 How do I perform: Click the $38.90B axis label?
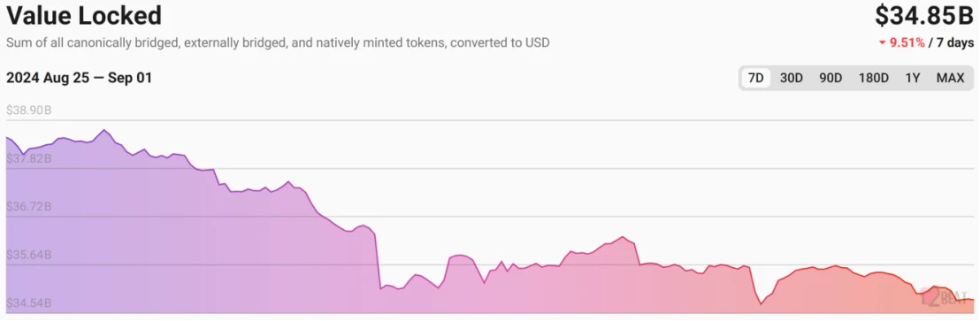29,111
